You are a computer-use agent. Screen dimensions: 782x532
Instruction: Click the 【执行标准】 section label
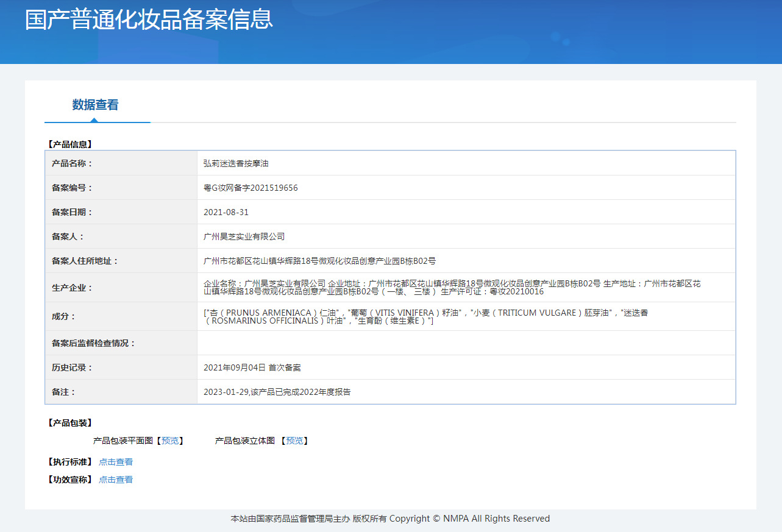pos(69,462)
